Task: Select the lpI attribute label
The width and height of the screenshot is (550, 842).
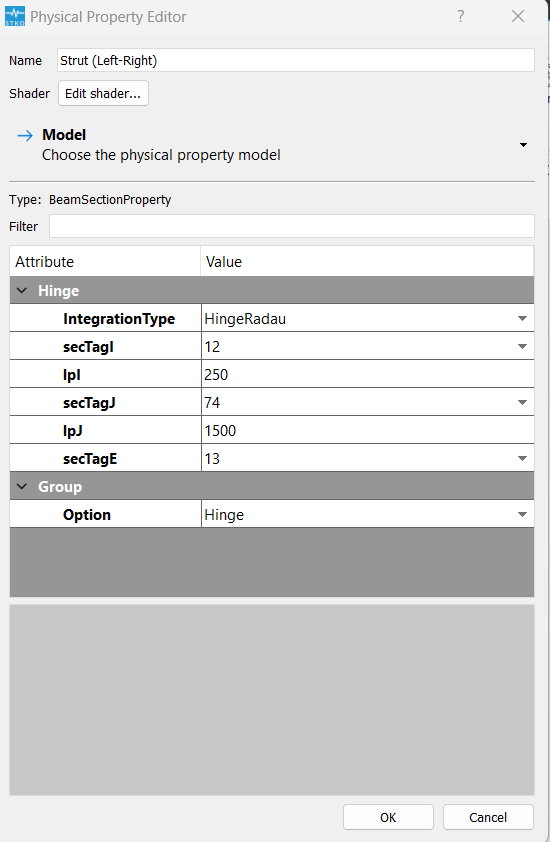Action: click(71, 375)
